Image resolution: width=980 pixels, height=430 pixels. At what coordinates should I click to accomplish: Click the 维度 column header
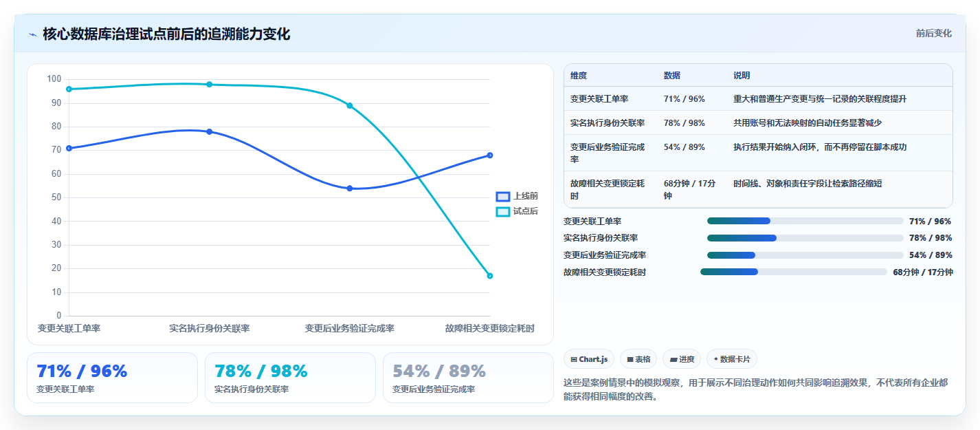579,76
